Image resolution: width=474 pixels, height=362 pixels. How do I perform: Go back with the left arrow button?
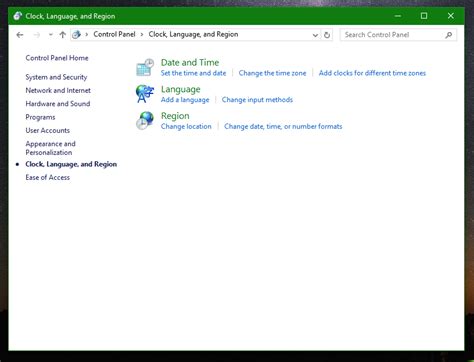(x=20, y=35)
